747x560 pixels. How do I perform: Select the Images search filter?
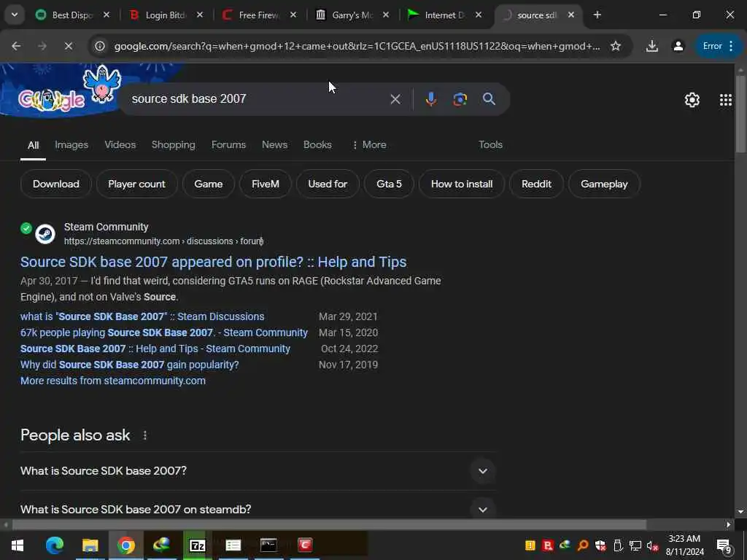pos(71,145)
